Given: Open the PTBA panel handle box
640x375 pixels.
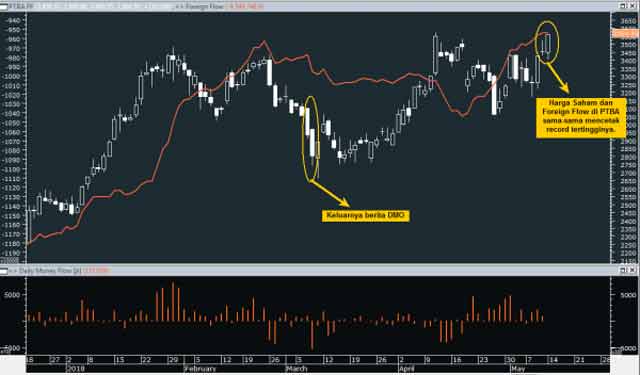Looking at the screenshot, I should [x=4, y=7].
